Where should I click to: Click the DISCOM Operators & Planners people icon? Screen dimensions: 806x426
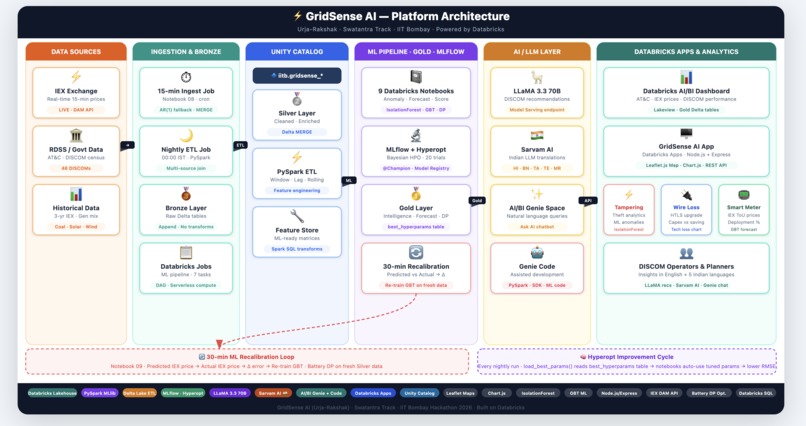[686, 253]
